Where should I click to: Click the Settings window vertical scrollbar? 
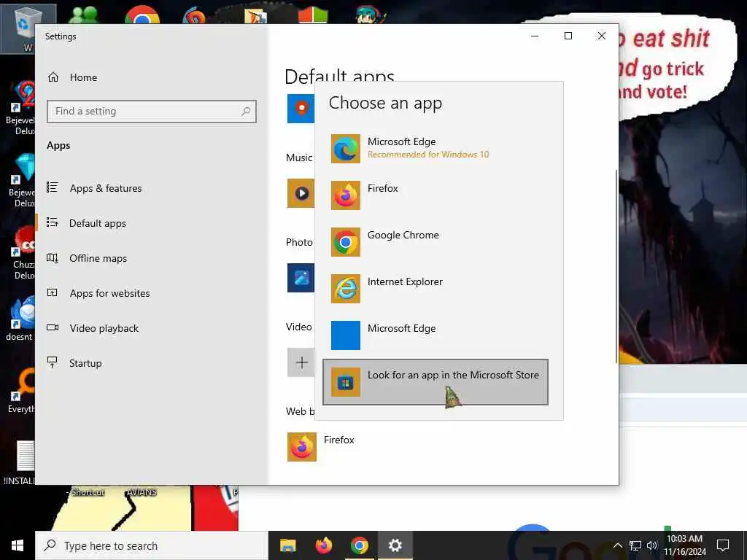(x=616, y=267)
